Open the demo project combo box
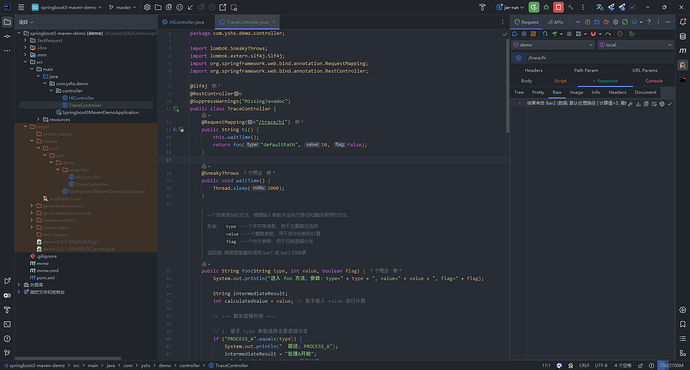 point(553,45)
